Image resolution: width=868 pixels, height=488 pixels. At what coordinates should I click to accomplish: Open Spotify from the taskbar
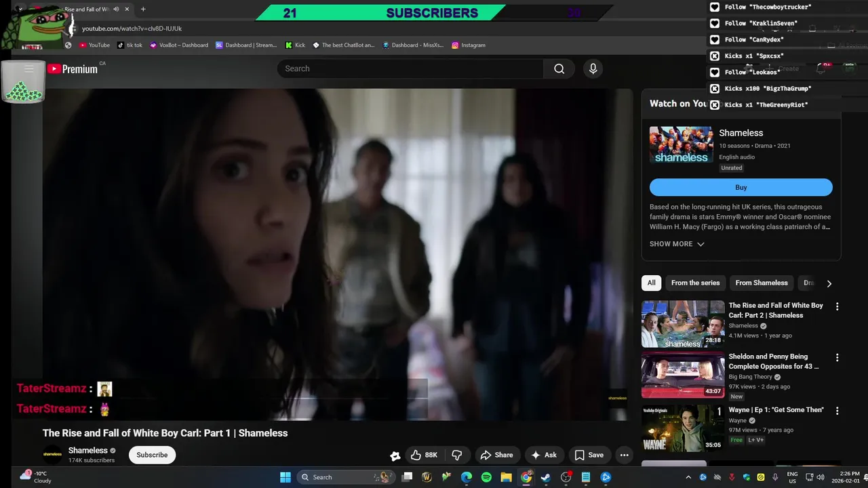[x=486, y=477]
